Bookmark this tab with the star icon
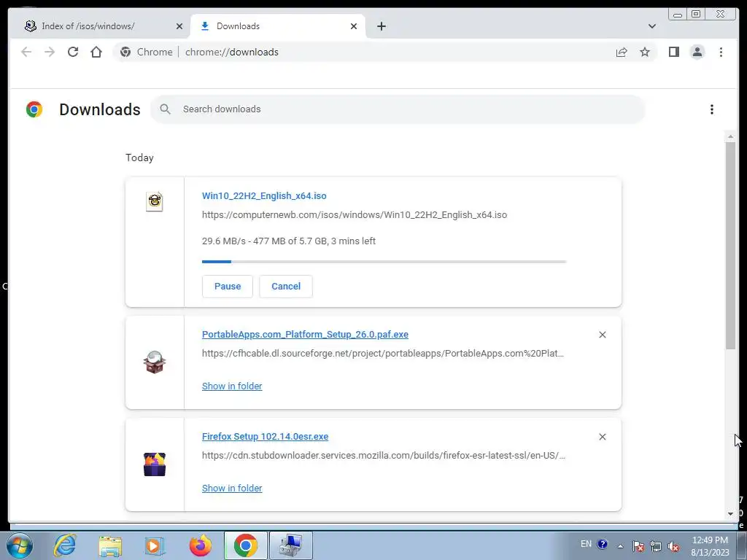Viewport: 747px width, 560px height. pos(645,52)
